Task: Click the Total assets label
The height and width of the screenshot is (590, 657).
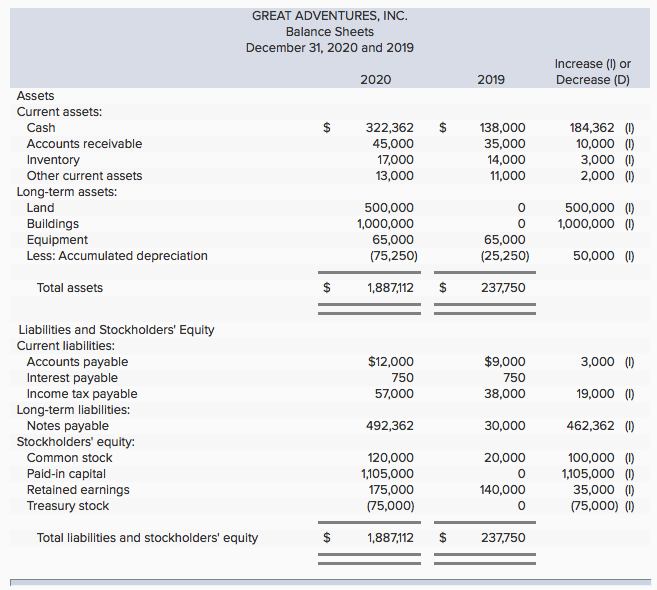Action: click(x=70, y=288)
